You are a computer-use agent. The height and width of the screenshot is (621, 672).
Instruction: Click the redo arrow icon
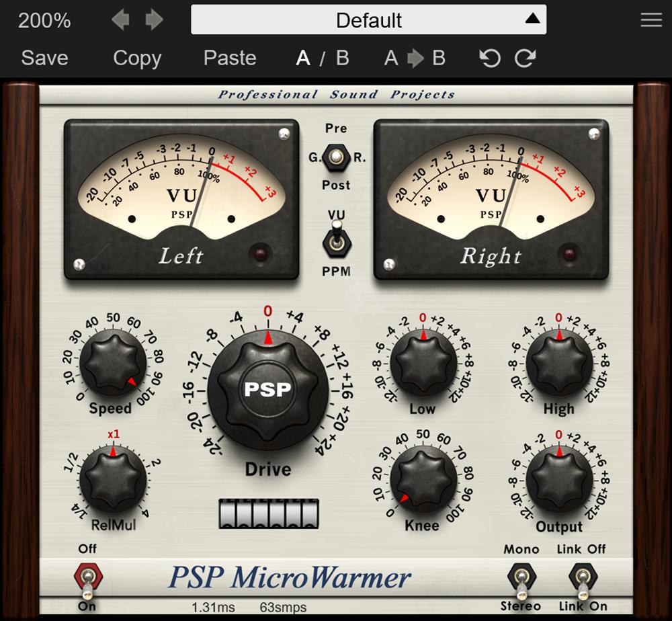[525, 58]
